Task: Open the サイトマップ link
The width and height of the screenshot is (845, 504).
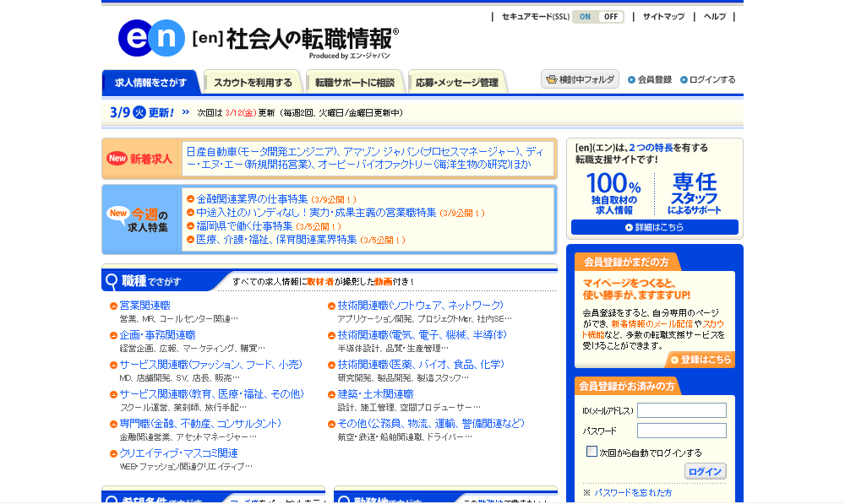Action: (x=663, y=17)
